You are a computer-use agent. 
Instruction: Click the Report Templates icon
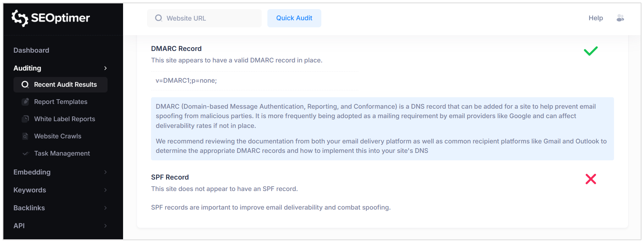tap(25, 102)
